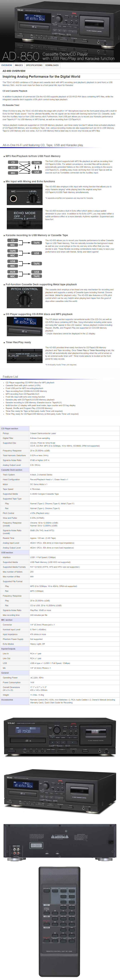Image resolution: width=120 pixels, height=980 pixels.
Task: Click the 'CD and Cassette Playback' subheading
Action: point(15,91)
